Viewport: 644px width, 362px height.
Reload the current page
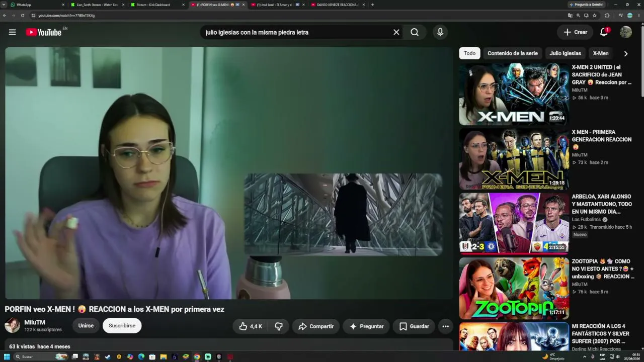point(23,16)
